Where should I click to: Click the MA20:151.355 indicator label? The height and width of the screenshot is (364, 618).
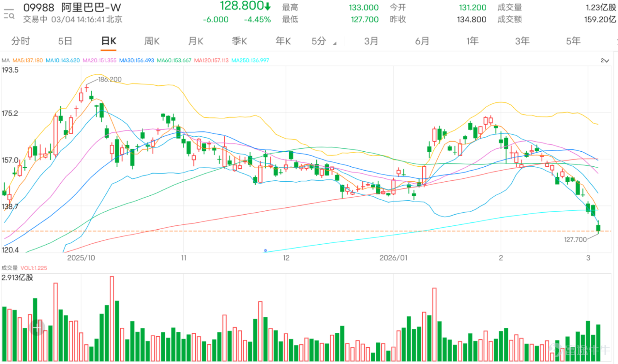click(x=99, y=61)
